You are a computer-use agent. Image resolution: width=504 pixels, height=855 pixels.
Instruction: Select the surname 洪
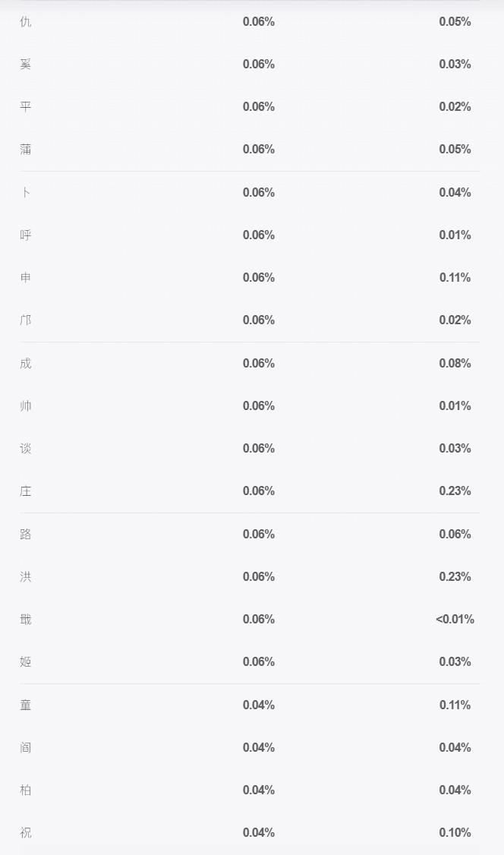click(26, 576)
